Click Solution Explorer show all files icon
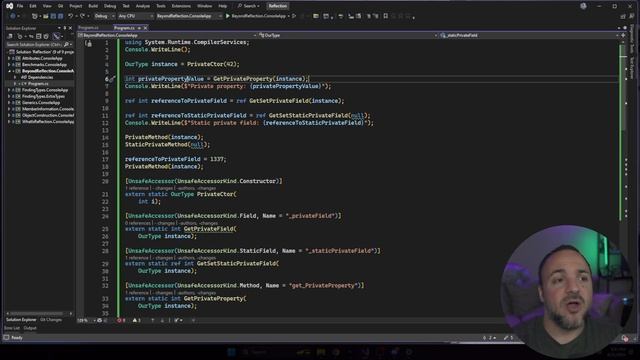Viewport: 640px width, 360px height. click(x=46, y=36)
